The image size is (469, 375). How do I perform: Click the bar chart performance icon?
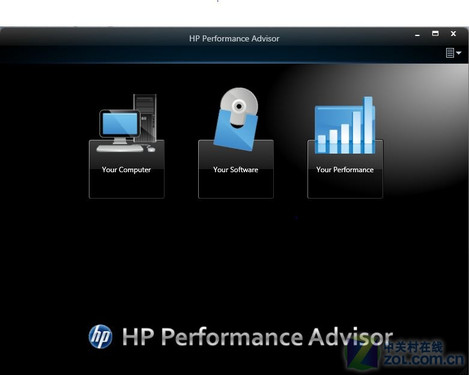(345, 125)
